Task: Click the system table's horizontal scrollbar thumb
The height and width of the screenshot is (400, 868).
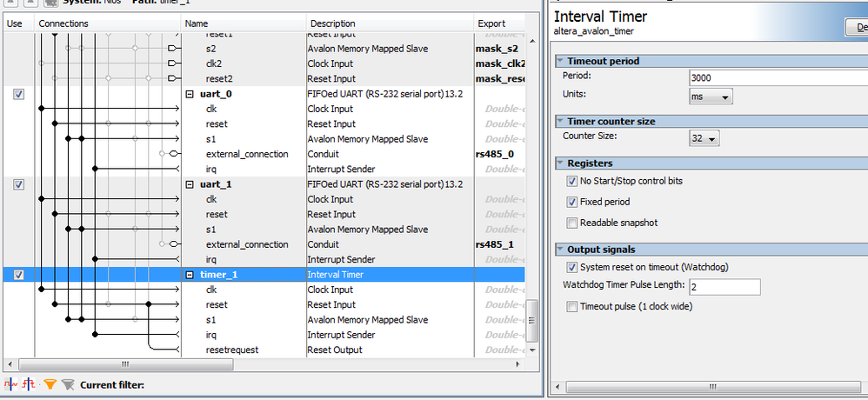Action: click(x=125, y=364)
